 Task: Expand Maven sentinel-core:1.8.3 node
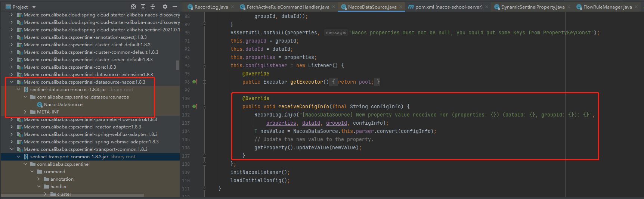12,67
